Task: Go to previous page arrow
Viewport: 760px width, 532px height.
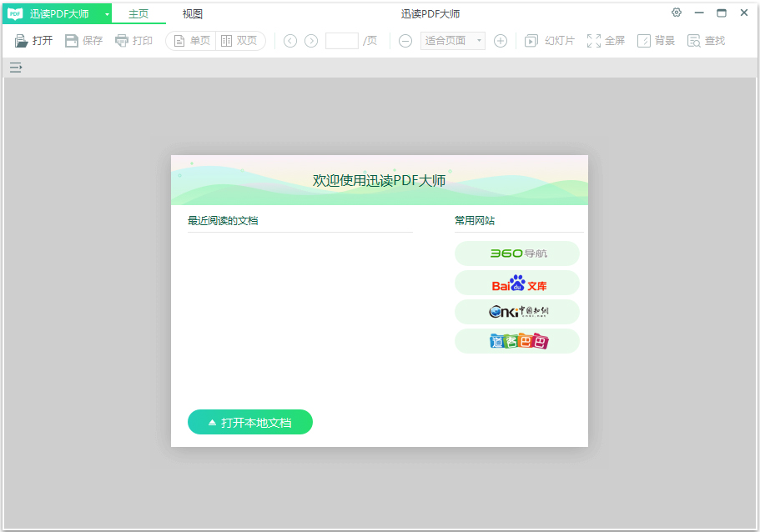Action: tap(290, 41)
